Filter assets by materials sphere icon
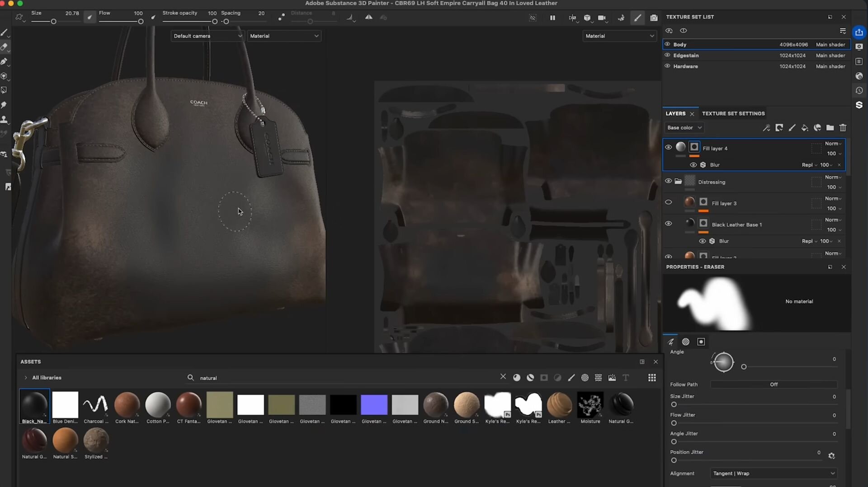 [x=517, y=378]
